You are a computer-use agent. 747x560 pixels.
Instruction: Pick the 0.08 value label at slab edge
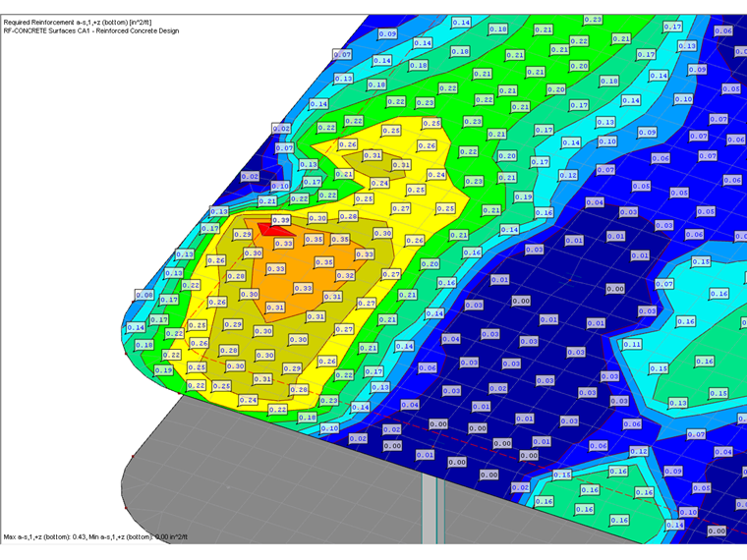144,295
